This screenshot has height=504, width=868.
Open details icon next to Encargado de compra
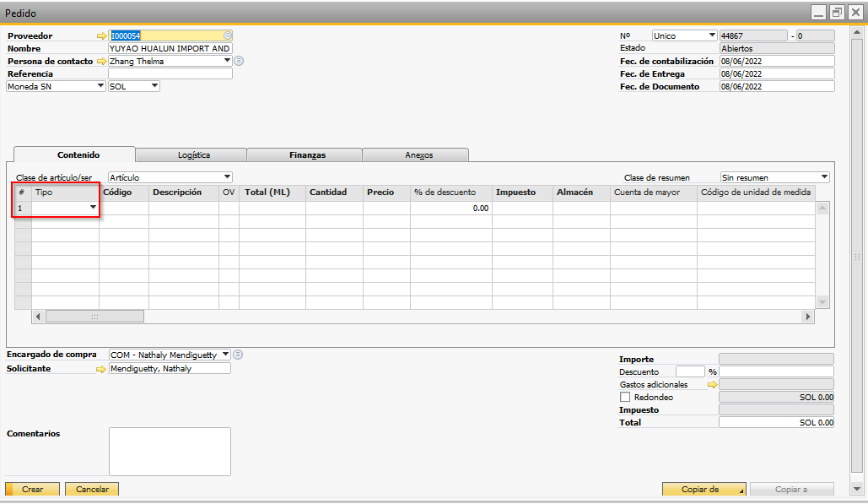pyautogui.click(x=238, y=355)
